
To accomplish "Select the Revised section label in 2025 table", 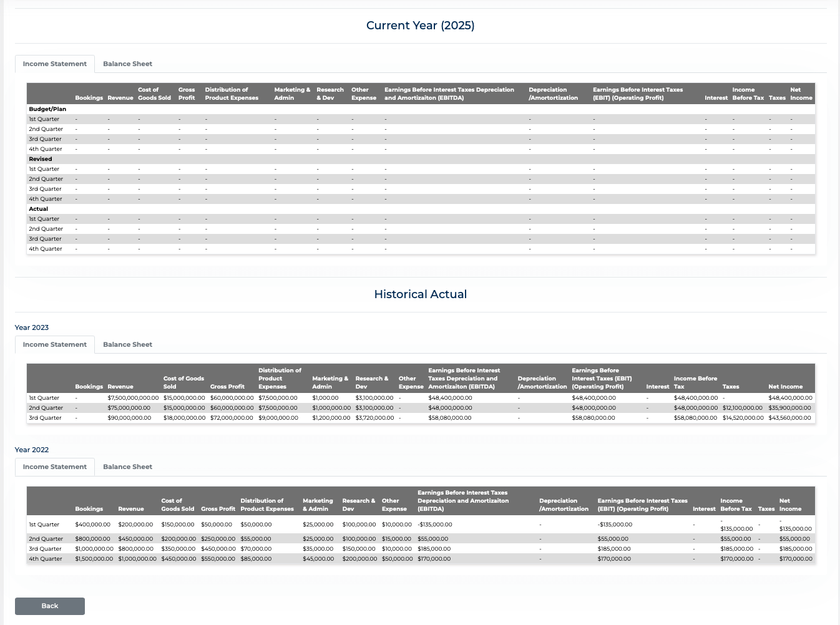I will coord(41,159).
